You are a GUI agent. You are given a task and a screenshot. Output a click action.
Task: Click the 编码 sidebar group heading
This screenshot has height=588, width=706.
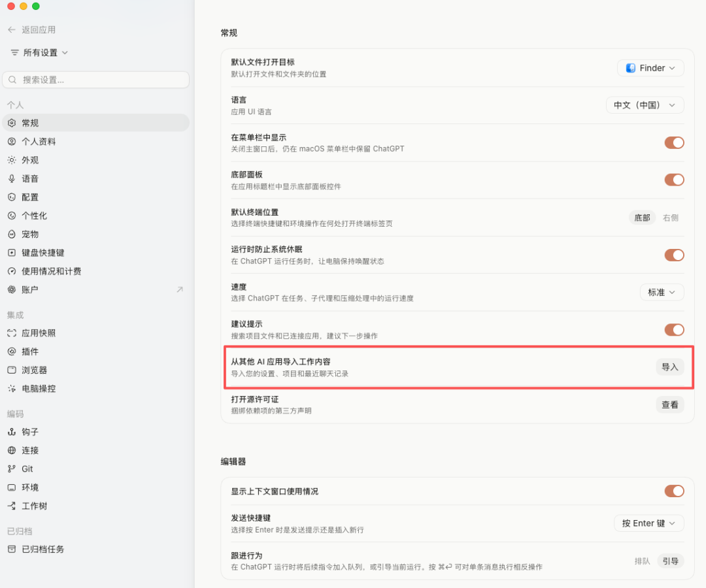[x=15, y=414]
